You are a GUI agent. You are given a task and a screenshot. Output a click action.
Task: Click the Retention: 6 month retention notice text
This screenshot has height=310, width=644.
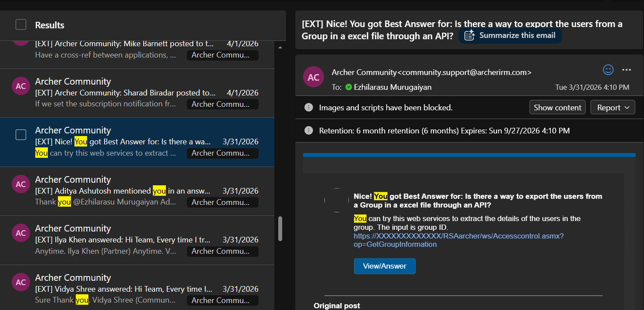coord(444,130)
